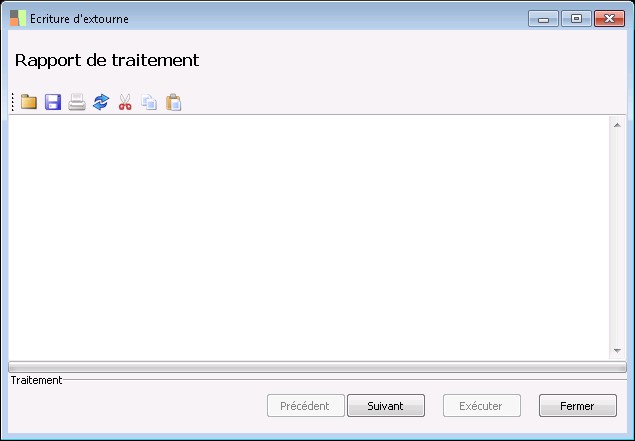Refresh the report with the blue arrows icon
The height and width of the screenshot is (441, 635).
coord(101,102)
